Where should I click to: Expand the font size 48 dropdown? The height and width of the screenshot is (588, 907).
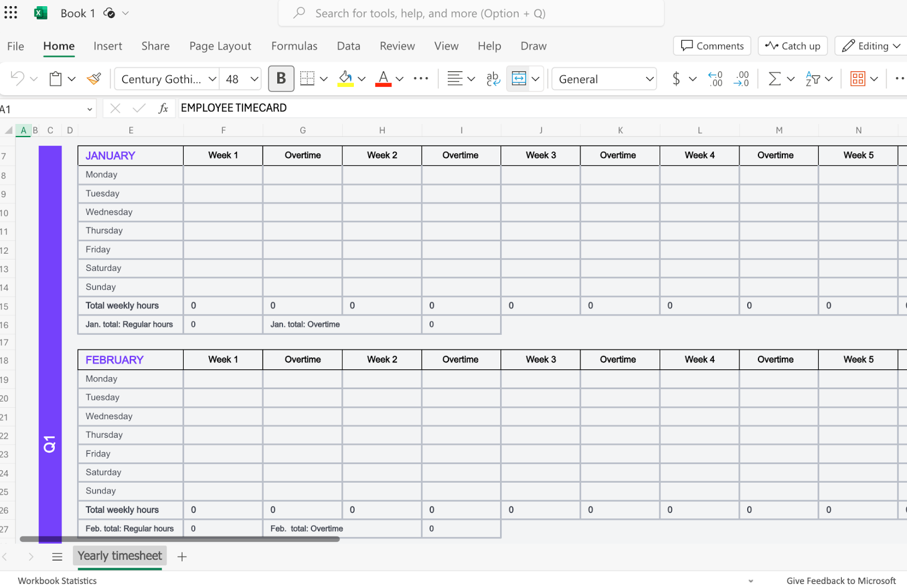(241, 79)
